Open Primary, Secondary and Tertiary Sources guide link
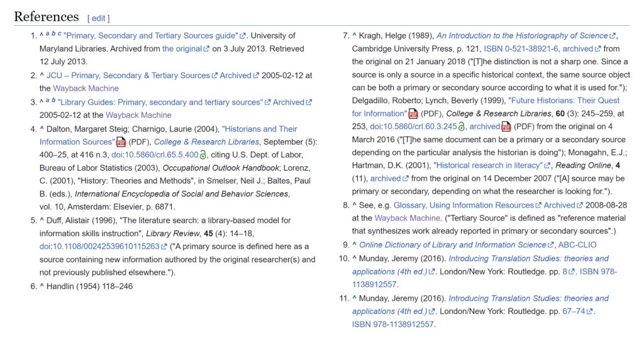The image size is (644, 343). pos(150,36)
